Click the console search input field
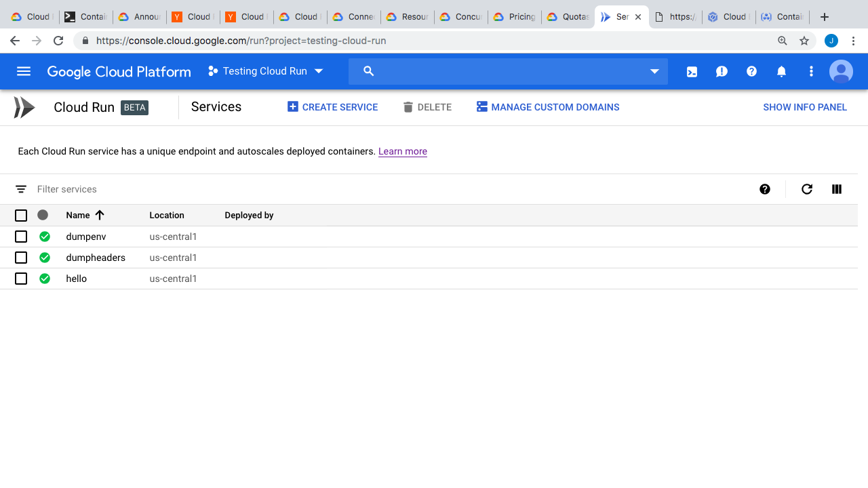Screen dimensions: 868x488 (509, 71)
